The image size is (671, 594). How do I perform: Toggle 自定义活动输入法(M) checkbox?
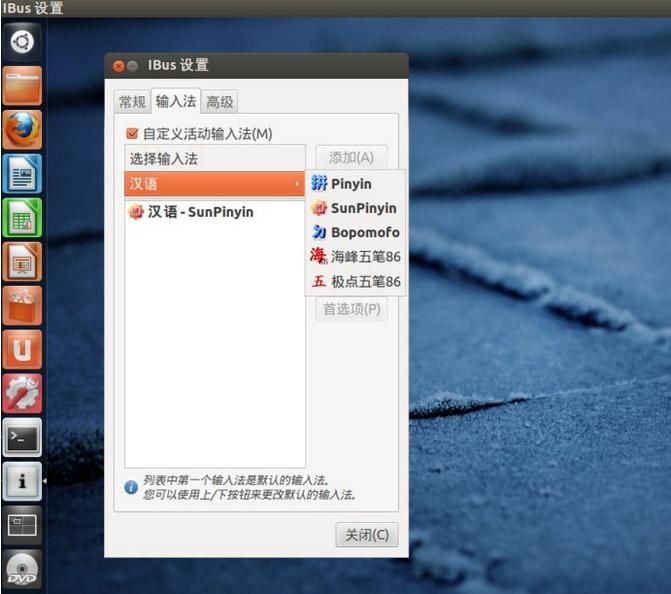(132, 134)
